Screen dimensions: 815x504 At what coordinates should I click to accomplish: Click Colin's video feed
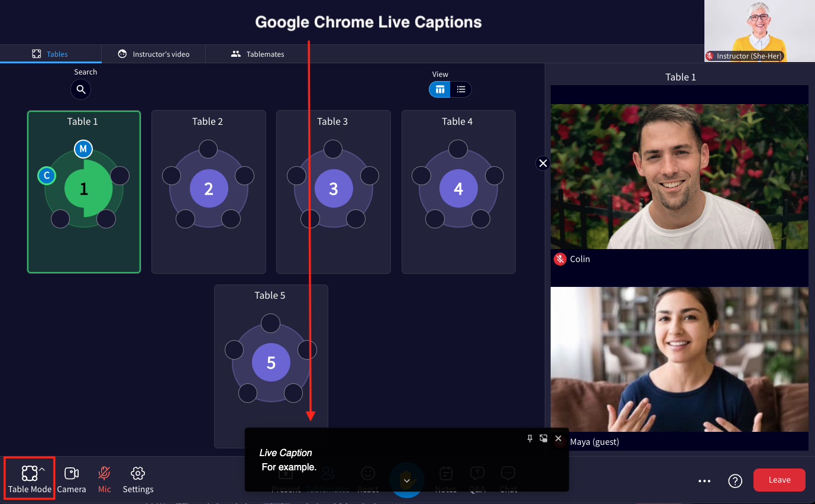tap(679, 176)
